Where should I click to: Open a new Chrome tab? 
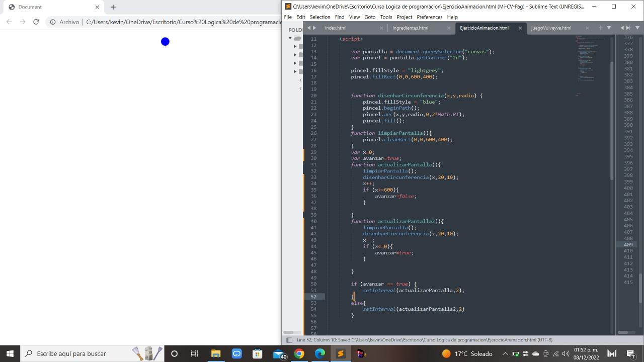point(113,7)
